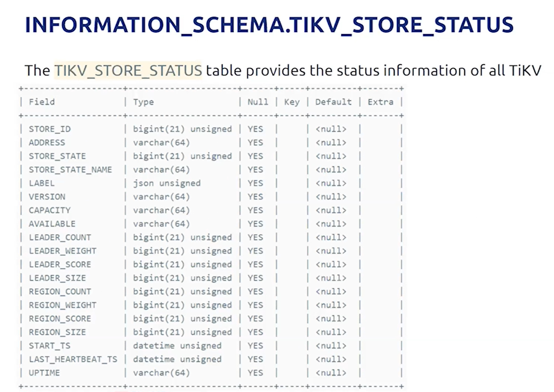Click the YES value in REGION_COUNT row
The width and height of the screenshot is (554, 392).
[x=255, y=292]
